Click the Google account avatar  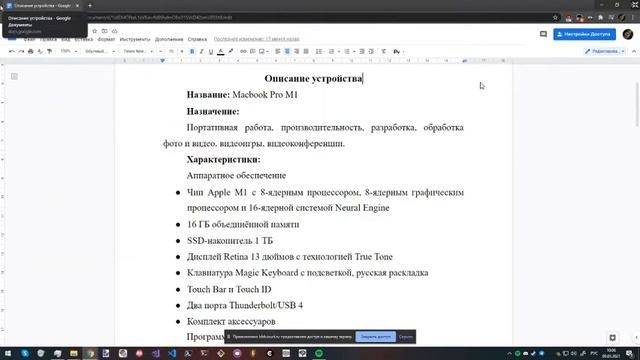pos(628,34)
